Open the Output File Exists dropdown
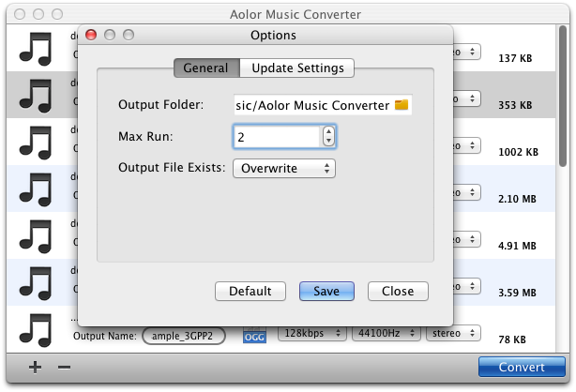 click(x=284, y=169)
